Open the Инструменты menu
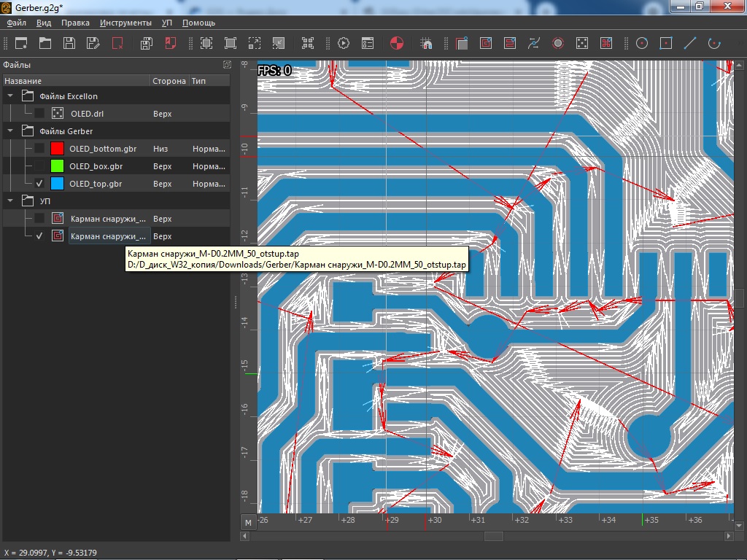747x560 pixels. [125, 23]
